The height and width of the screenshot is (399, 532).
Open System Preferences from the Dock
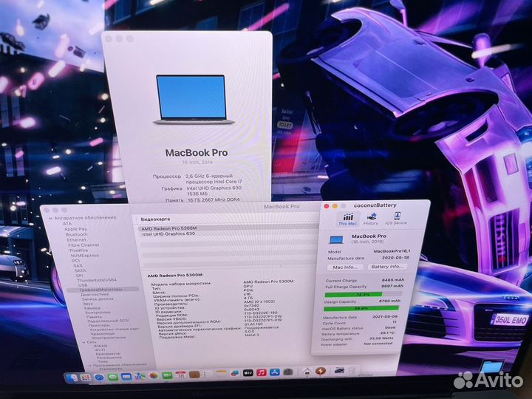288,372
